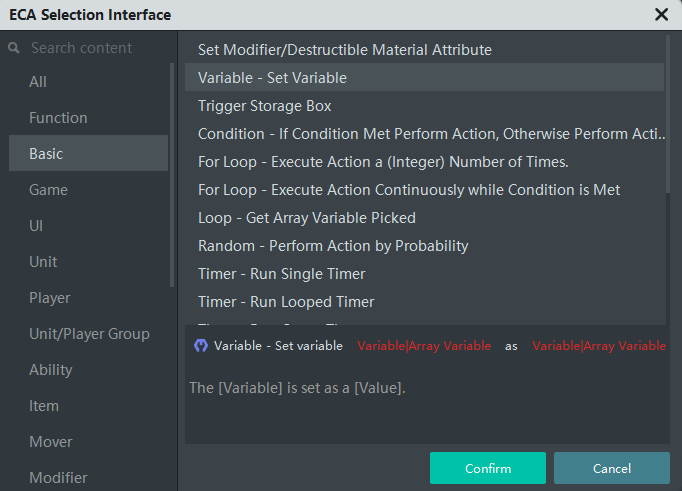The height and width of the screenshot is (491, 682).
Task: Close the ECA Selection Interface dialog
Action: pos(661,15)
